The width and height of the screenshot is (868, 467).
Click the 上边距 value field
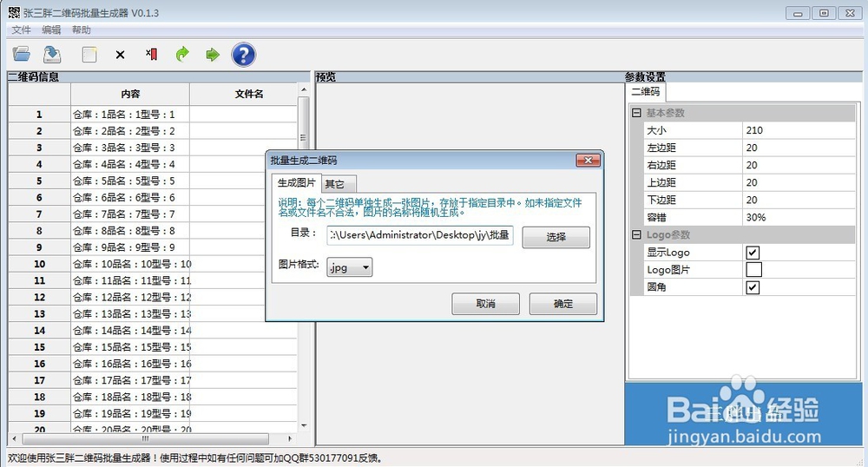click(x=799, y=182)
